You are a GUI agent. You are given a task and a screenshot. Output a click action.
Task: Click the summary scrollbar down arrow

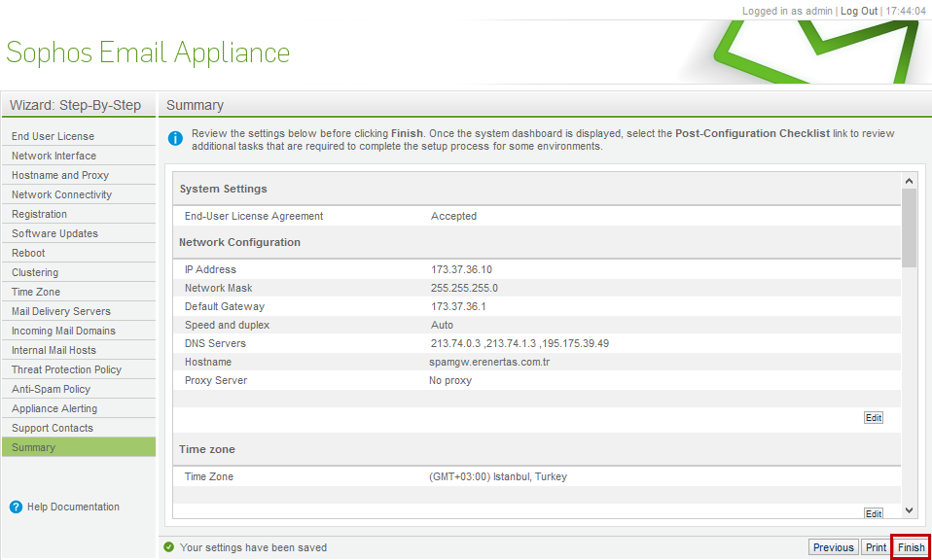(909, 510)
